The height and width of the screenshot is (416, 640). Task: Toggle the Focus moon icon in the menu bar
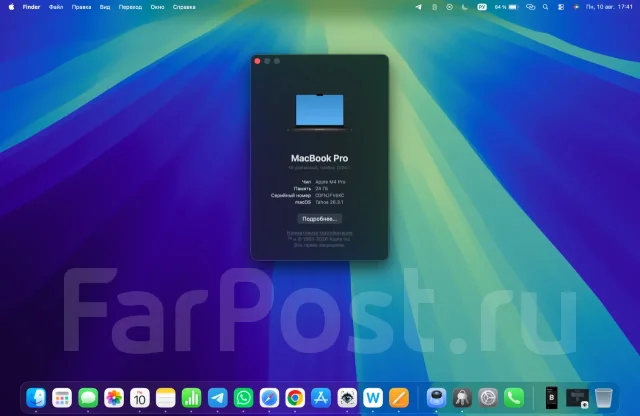coord(464,7)
